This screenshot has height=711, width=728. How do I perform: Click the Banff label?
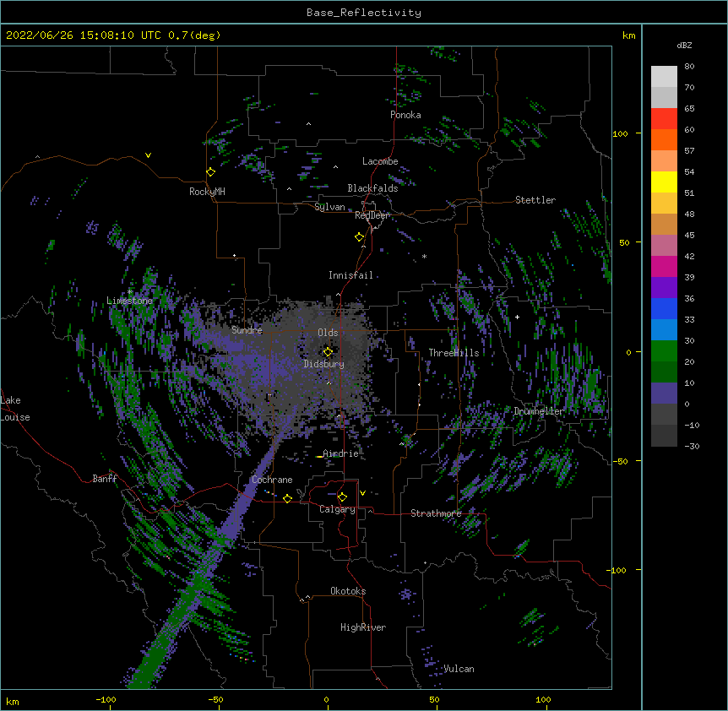[x=105, y=479]
